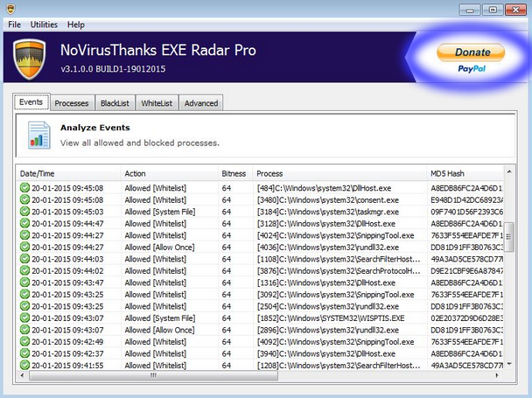Go to the Advanced tab
532x398 pixels.
pos(200,103)
